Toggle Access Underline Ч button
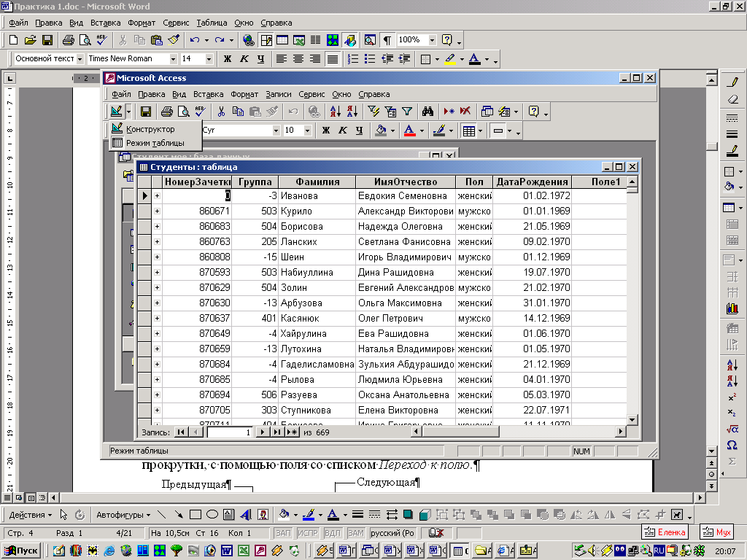747x560 pixels. pyautogui.click(x=359, y=131)
